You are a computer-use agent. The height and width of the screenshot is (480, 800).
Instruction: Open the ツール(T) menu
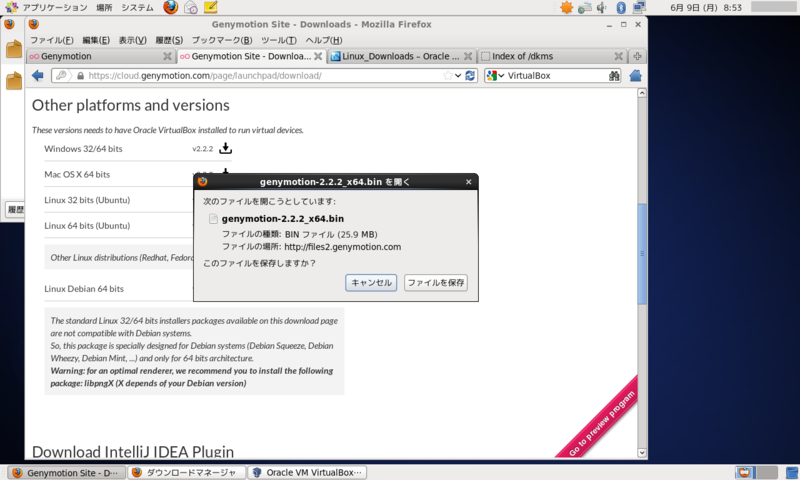pyautogui.click(x=279, y=40)
